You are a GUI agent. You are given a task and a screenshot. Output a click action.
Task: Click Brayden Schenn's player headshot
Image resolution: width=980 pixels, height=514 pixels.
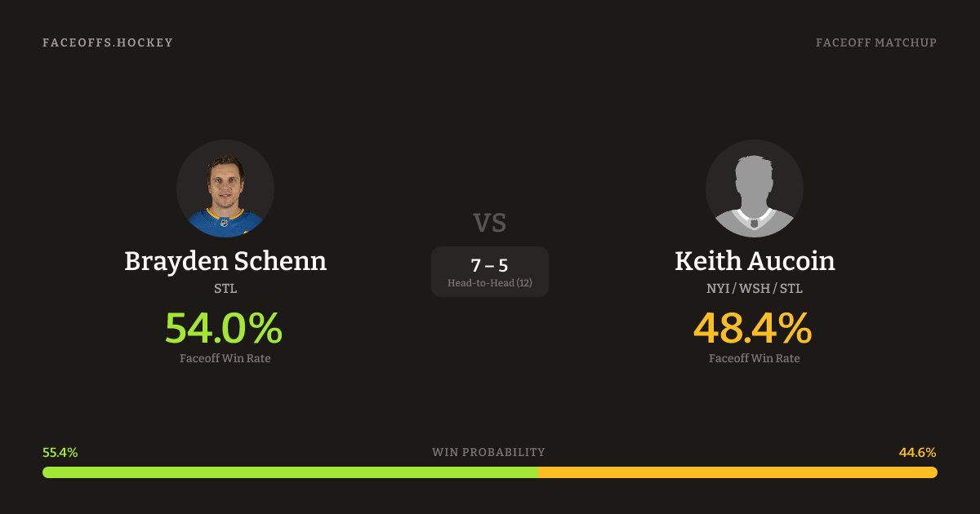pos(225,188)
